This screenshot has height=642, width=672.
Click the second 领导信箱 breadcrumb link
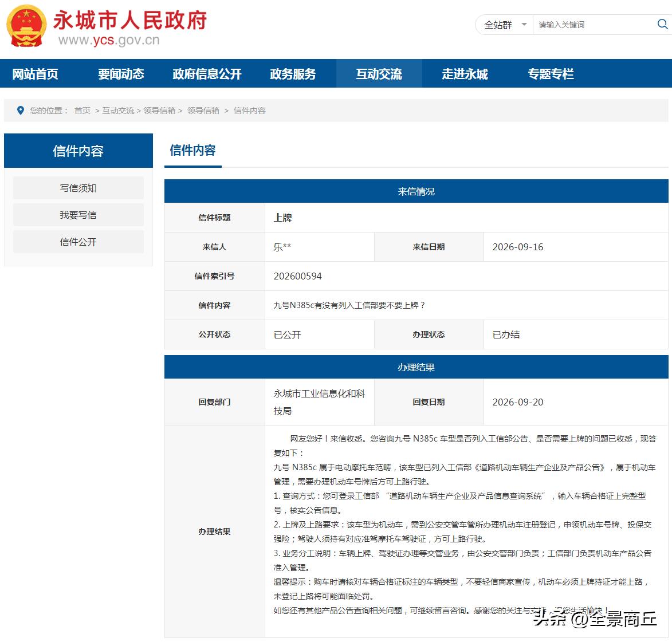[x=203, y=111]
